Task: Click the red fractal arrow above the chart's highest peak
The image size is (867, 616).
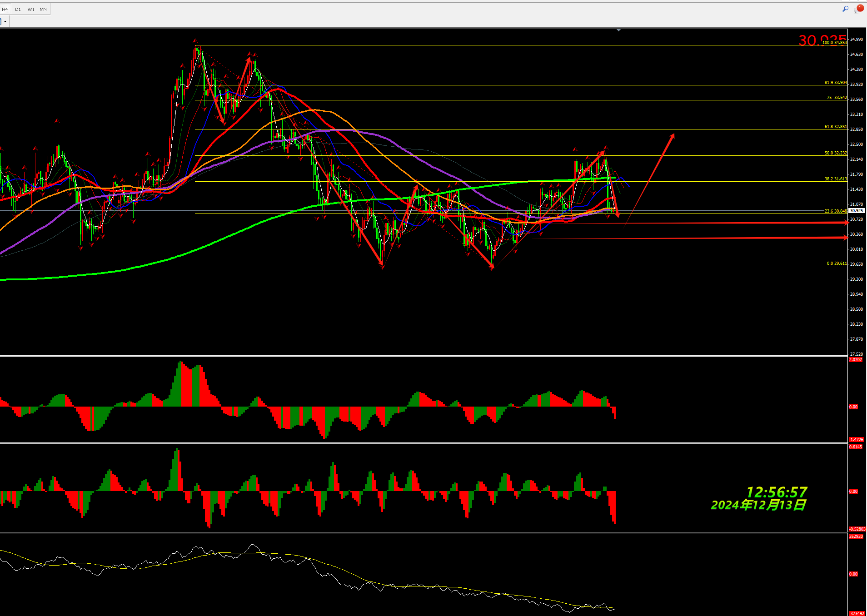Action: coord(195,41)
